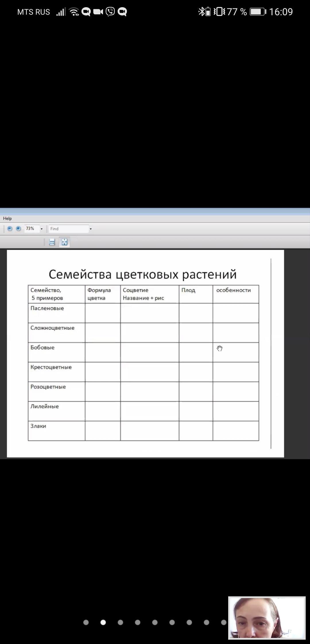
Task: Select the fifth page indicator dot
Action: click(x=155, y=622)
